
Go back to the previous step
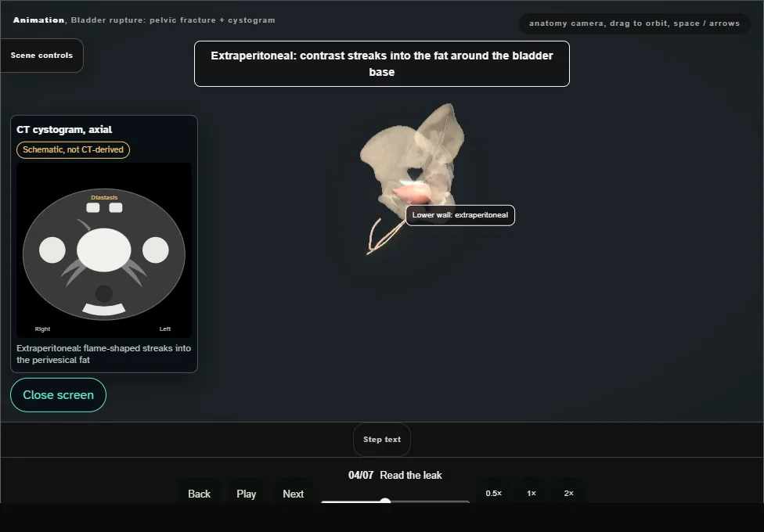pyautogui.click(x=200, y=494)
